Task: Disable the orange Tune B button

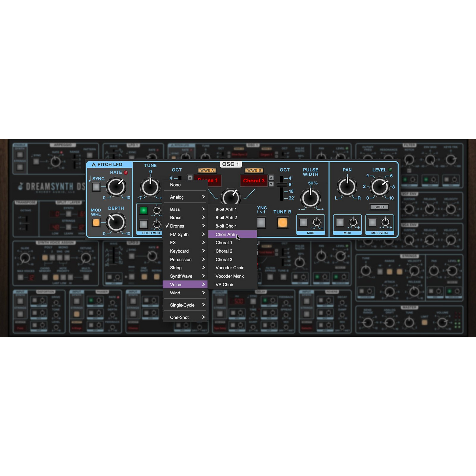Action: 282,223
